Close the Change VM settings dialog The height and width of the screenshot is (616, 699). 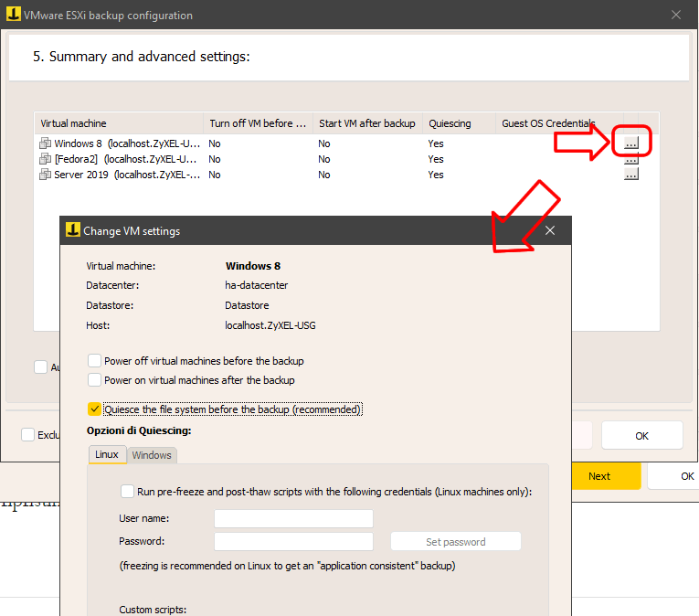[x=550, y=230]
